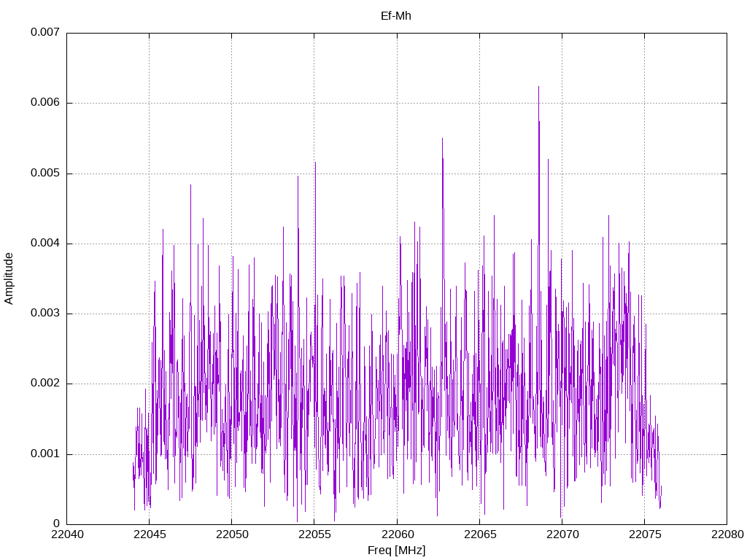Screen dimensions: 747x560
Task: Click the y-axis tick label 0.007
Action: (x=45, y=32)
